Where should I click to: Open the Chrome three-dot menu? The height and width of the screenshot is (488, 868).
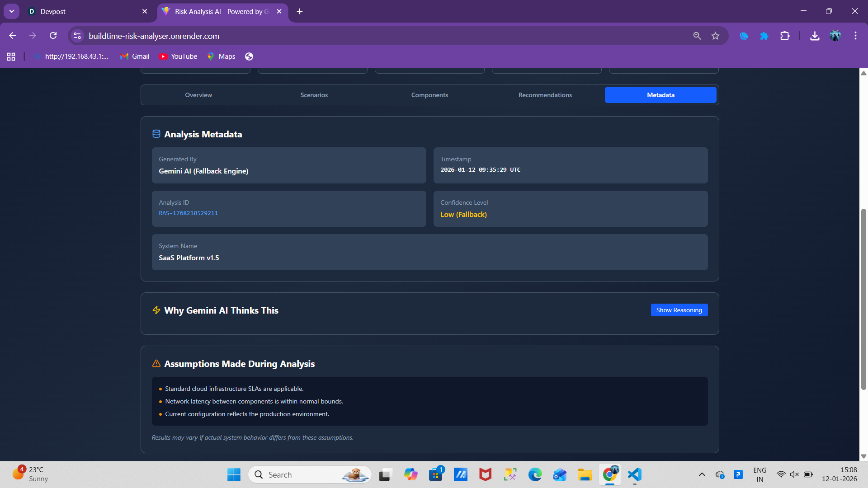coord(855,36)
